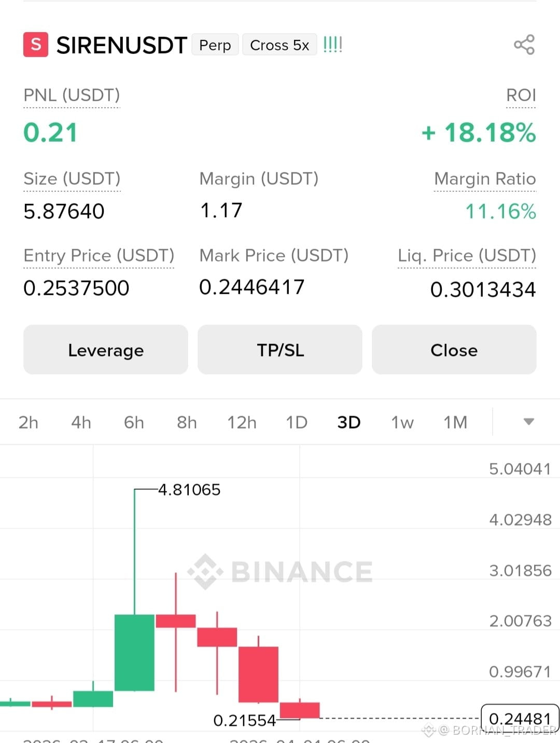Tap the margin value 1.17

coord(221,211)
